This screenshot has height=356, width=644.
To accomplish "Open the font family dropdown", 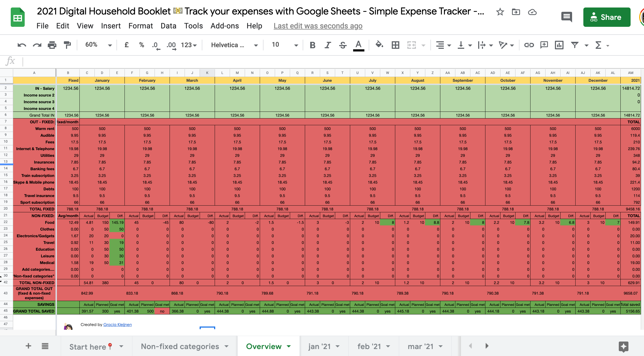I will (x=233, y=45).
